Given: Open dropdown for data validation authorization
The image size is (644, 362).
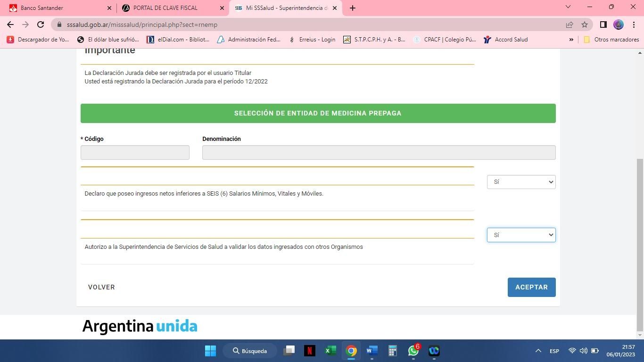Looking at the screenshot, I should (521, 235).
